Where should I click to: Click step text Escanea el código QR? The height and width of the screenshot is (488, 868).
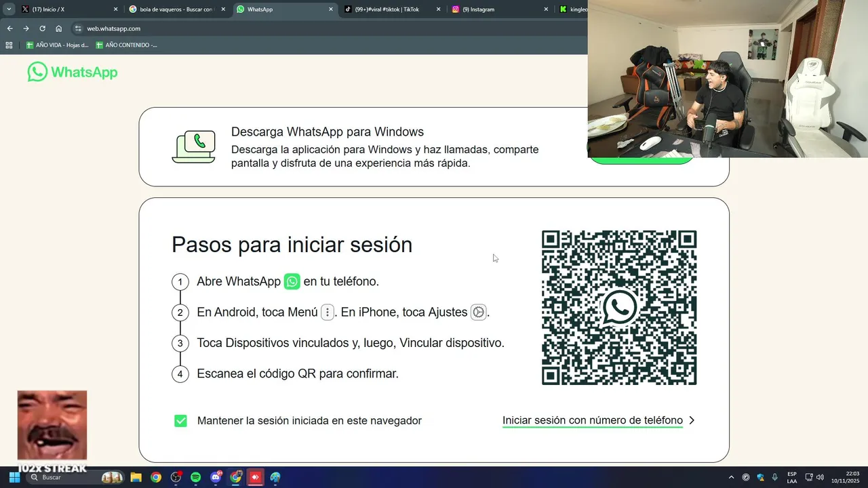(298, 373)
